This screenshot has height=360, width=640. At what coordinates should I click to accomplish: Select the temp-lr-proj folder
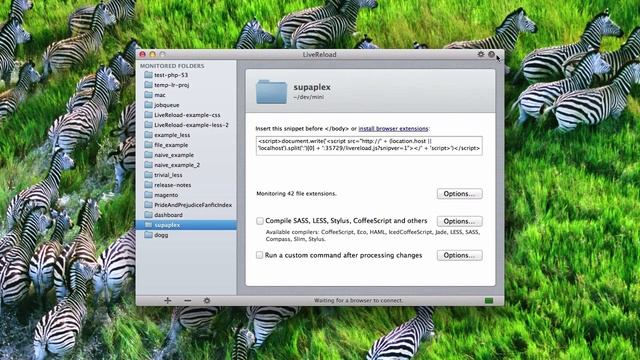point(186,85)
